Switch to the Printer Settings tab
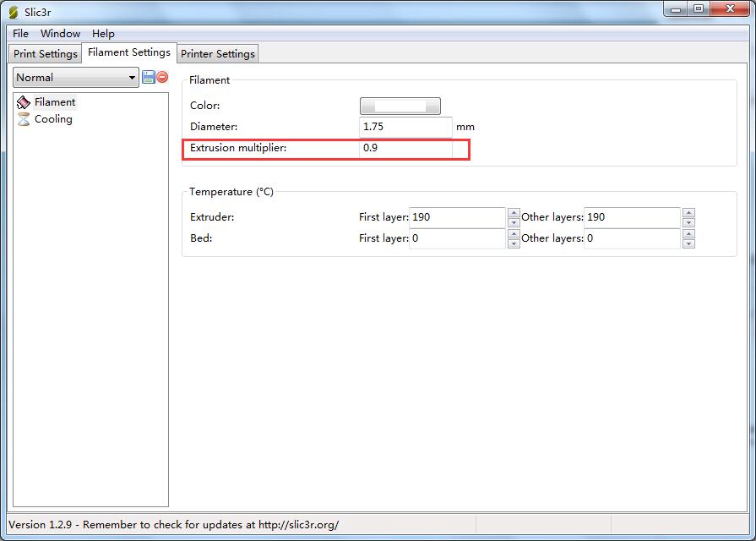 217,53
